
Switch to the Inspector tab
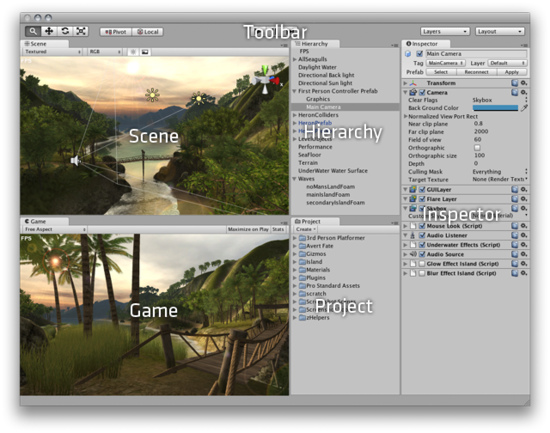pos(425,44)
